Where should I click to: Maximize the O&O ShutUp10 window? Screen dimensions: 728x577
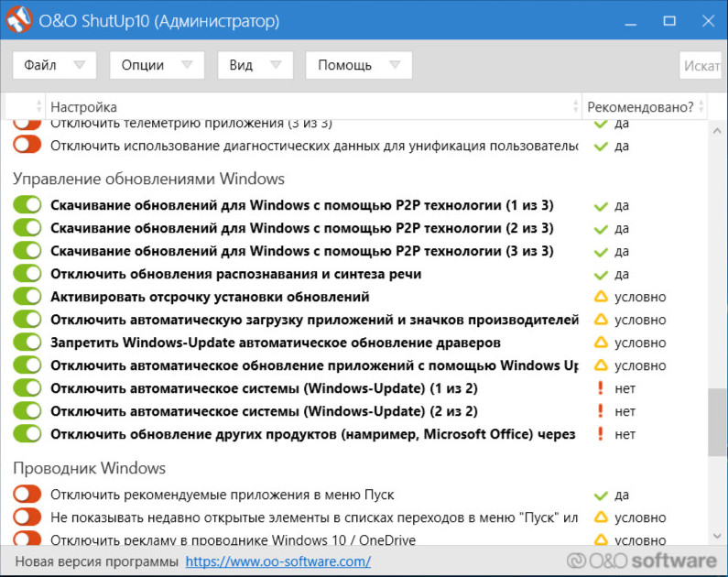669,21
